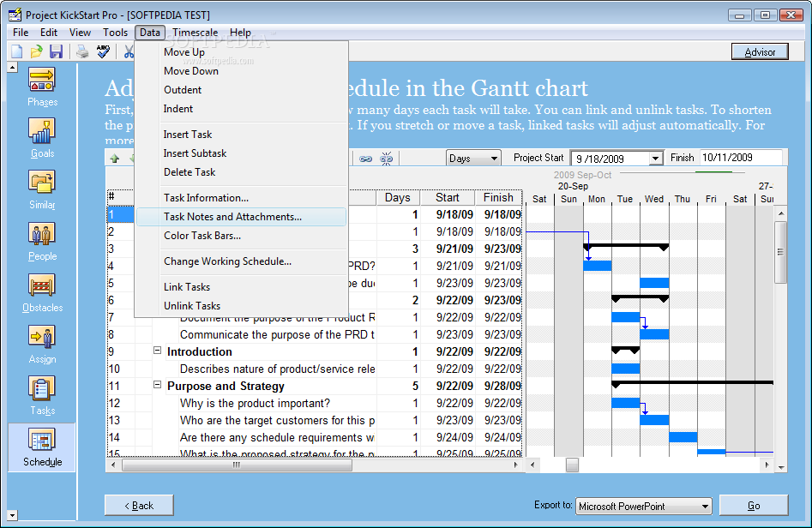
Task: Click the Finish date field
Action: (x=741, y=158)
